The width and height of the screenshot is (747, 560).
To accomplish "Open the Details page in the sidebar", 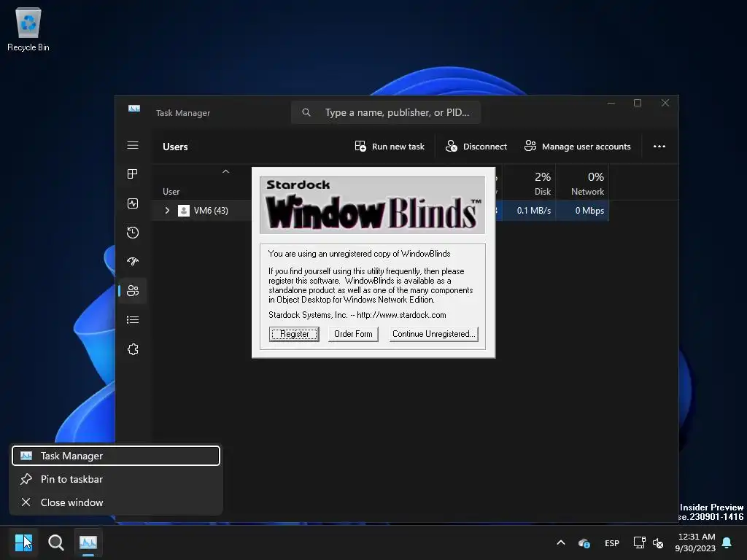I will (x=133, y=319).
